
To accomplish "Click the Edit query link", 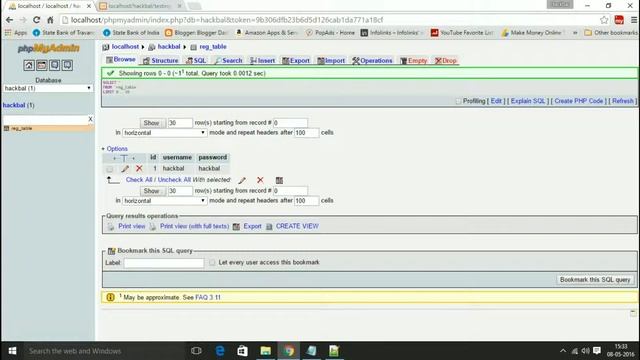I will click(496, 101).
